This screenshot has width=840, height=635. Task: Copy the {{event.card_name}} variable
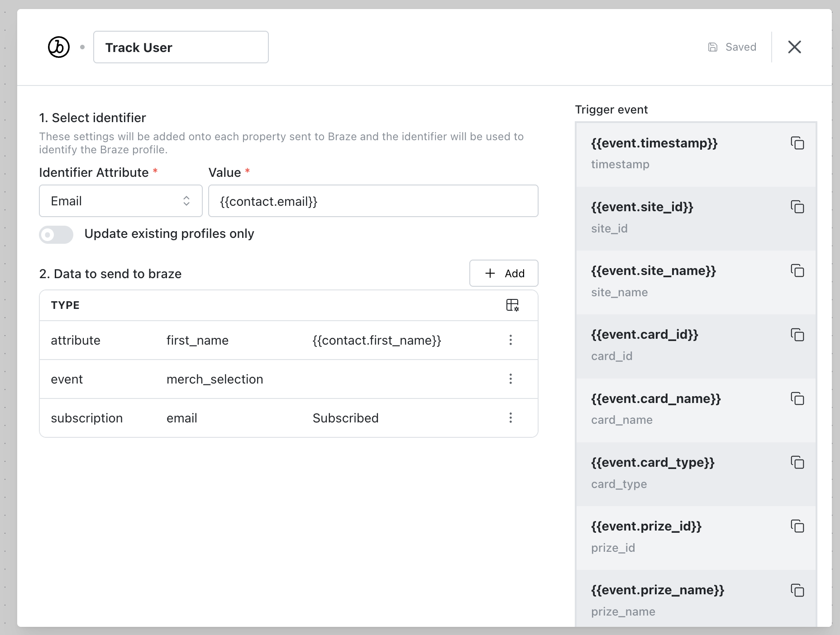[x=798, y=399]
